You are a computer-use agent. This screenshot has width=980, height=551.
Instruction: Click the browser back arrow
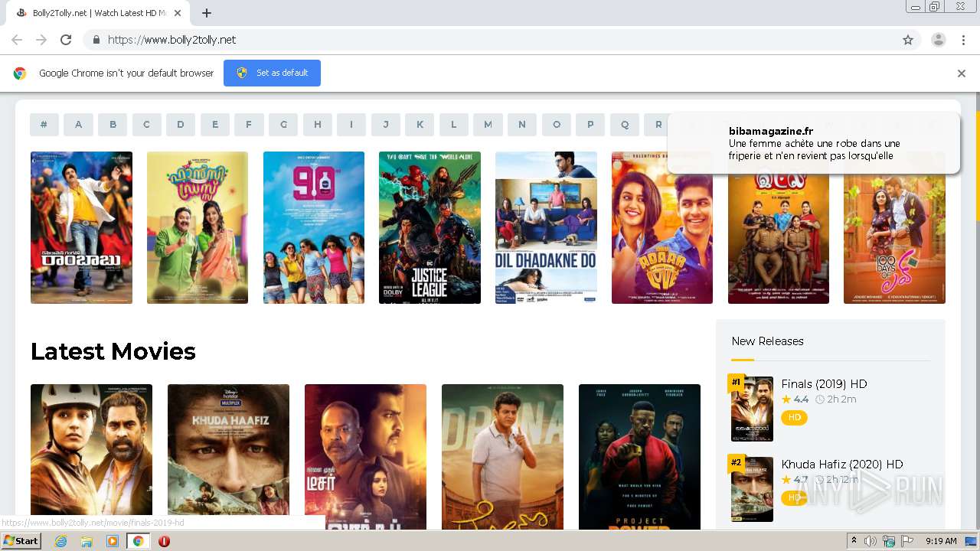point(17,40)
